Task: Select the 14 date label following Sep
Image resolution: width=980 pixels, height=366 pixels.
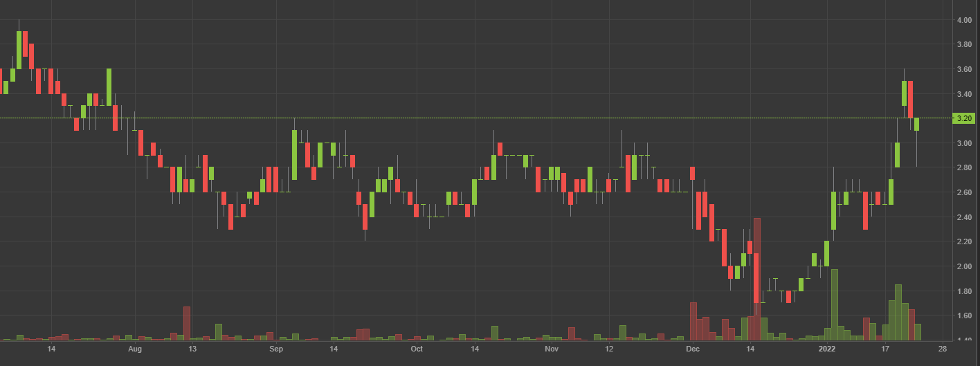Action: pyautogui.click(x=334, y=349)
